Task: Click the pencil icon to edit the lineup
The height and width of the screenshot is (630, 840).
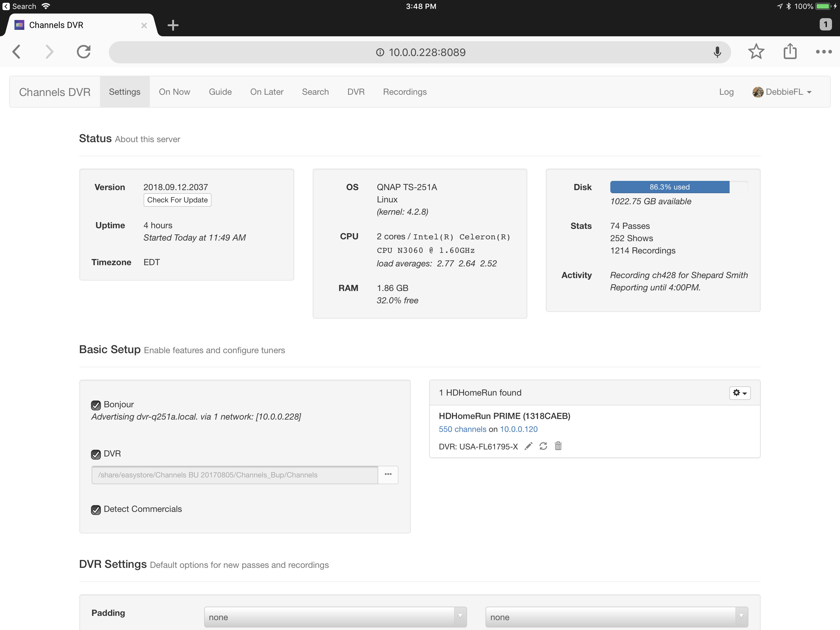Action: click(x=528, y=446)
